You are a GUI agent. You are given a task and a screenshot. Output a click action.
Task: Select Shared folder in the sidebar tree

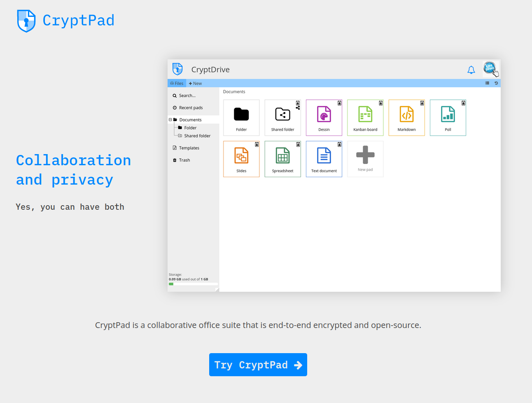[197, 136]
